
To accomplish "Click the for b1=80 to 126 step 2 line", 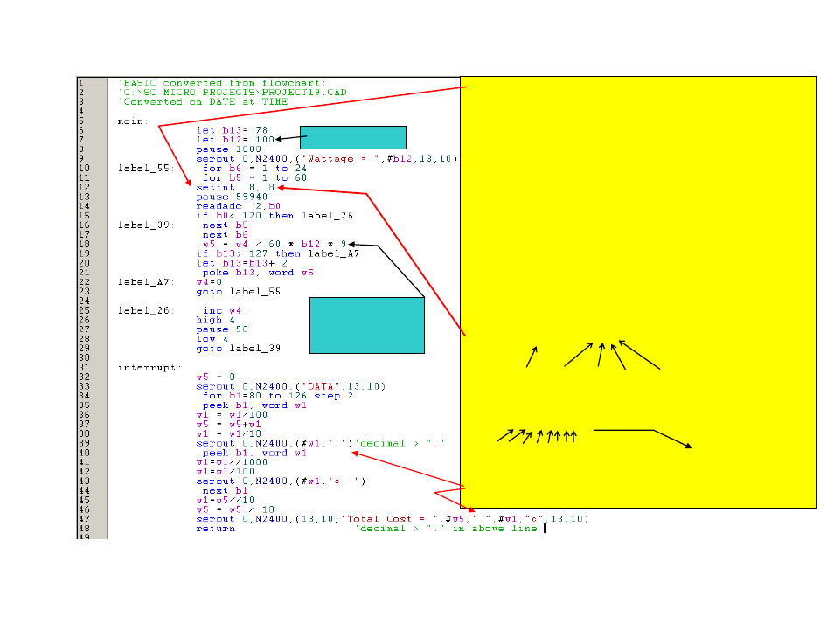I will 278,396.
